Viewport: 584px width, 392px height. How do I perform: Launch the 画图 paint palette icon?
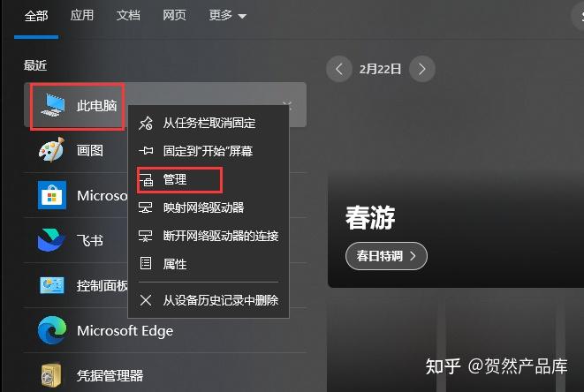tap(52, 150)
